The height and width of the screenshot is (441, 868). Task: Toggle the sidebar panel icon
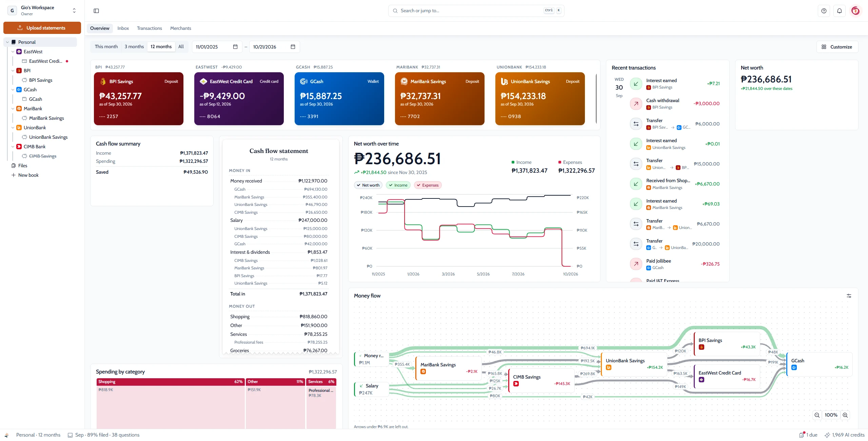coord(96,11)
